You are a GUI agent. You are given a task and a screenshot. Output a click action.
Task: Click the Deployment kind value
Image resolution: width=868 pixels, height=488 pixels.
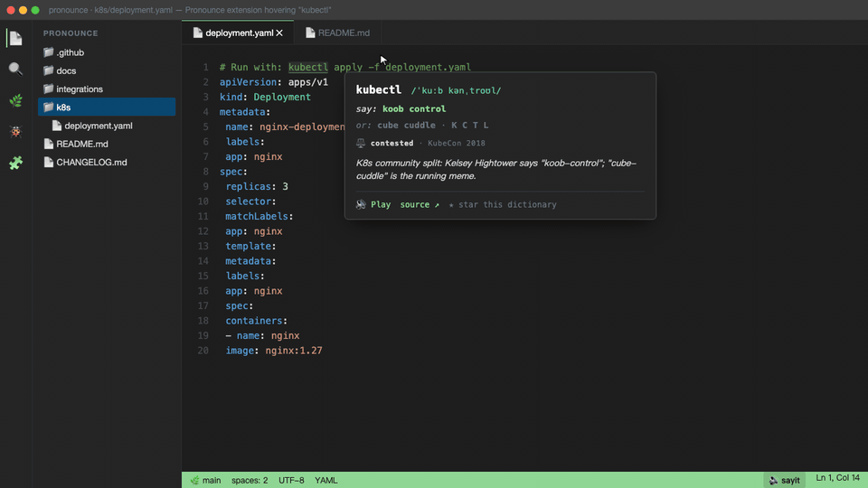click(282, 97)
